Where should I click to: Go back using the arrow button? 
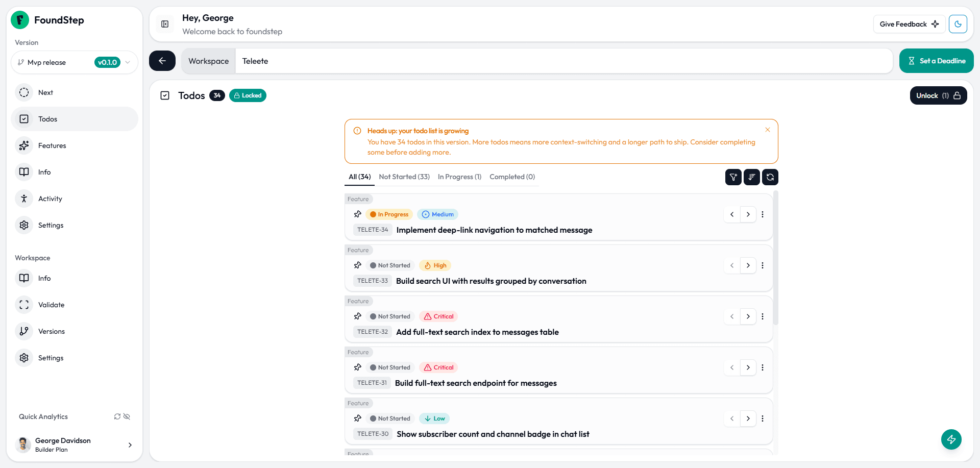[162, 61]
